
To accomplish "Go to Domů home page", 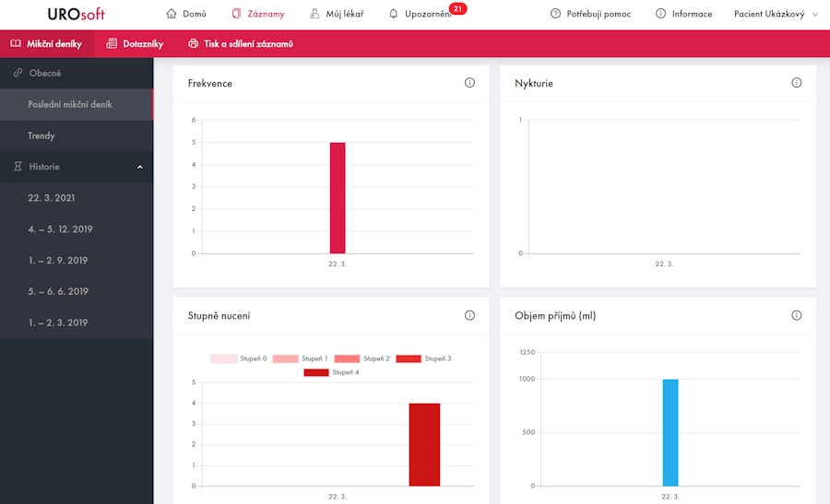I will click(x=186, y=14).
